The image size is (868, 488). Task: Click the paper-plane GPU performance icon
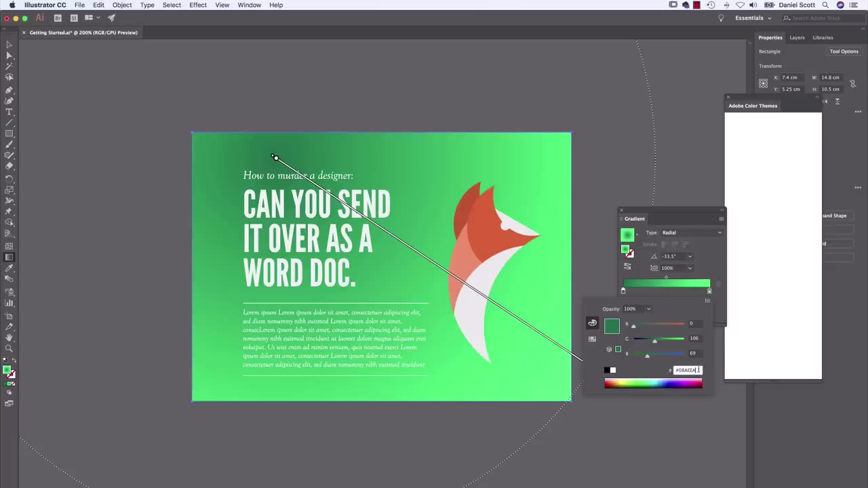[x=112, y=18]
